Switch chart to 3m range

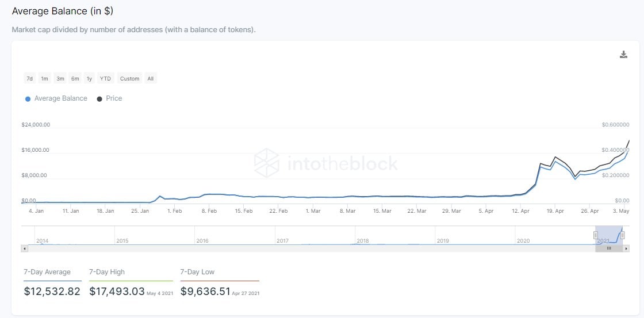pyautogui.click(x=60, y=79)
